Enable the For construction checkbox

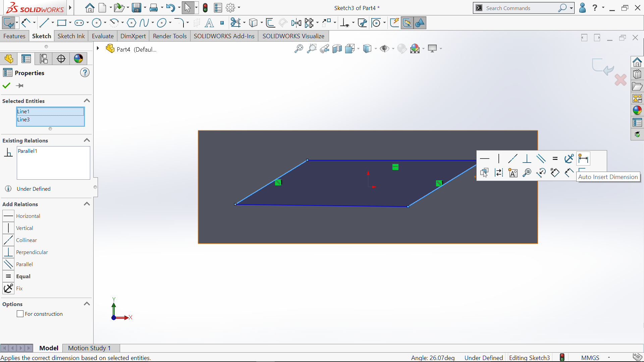coord(20,314)
